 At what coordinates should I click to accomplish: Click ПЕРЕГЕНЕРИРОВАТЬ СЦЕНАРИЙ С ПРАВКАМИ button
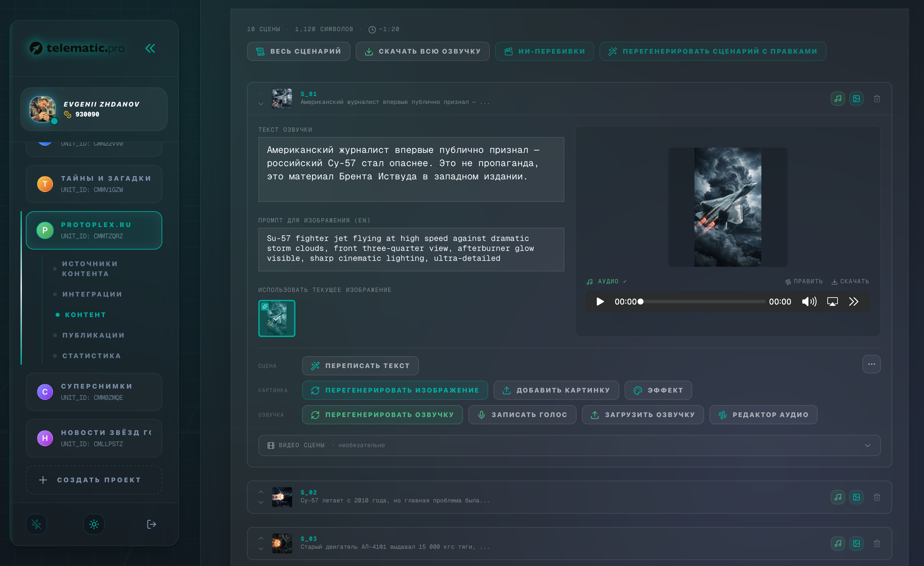712,51
